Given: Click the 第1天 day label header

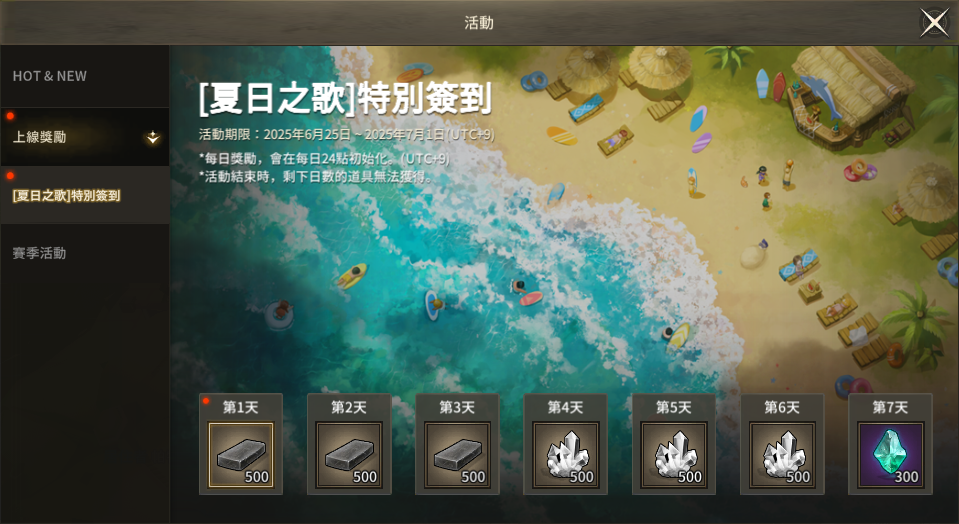Looking at the screenshot, I should [x=240, y=407].
